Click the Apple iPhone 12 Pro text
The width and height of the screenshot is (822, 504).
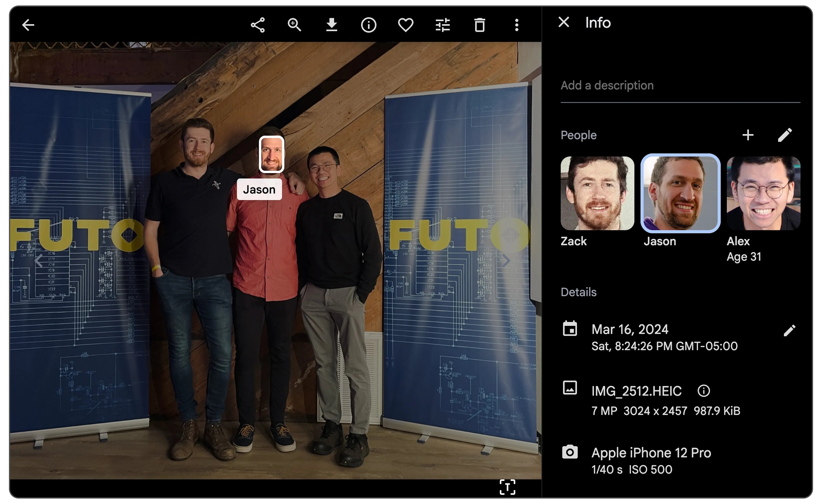tap(651, 453)
